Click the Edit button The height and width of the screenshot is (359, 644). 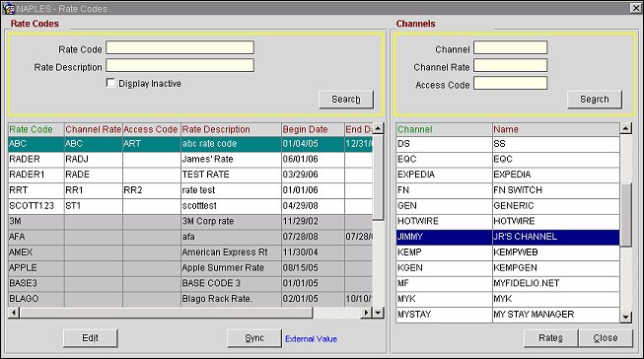(91, 338)
